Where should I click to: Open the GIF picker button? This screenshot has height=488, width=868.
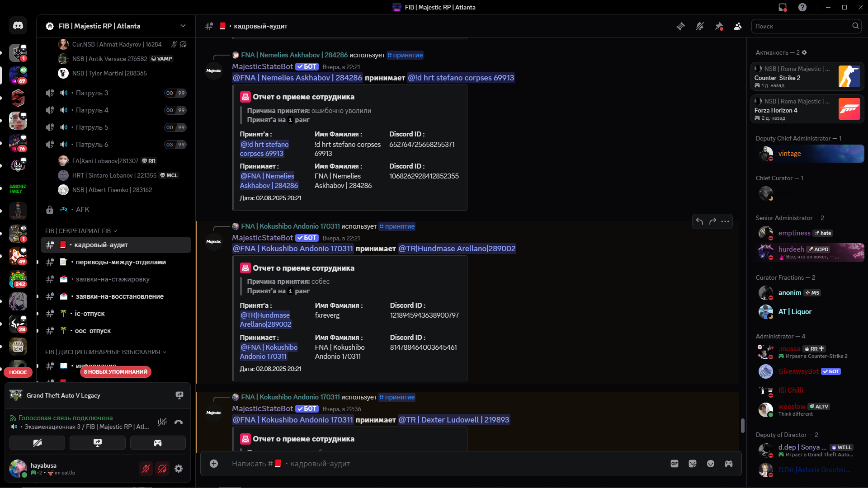coord(675,464)
